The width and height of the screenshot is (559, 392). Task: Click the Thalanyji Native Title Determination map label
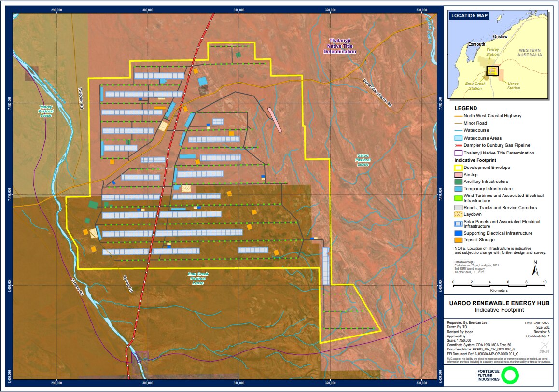pyautogui.click(x=340, y=46)
